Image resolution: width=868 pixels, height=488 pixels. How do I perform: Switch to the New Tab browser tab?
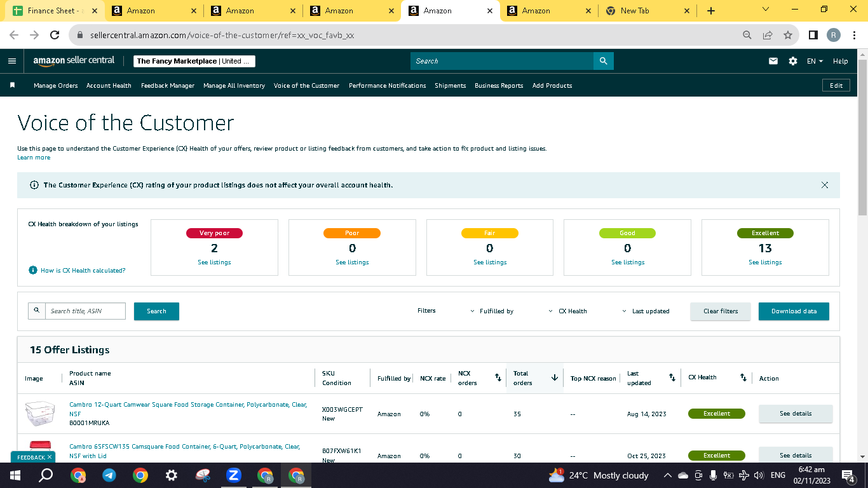(647, 11)
